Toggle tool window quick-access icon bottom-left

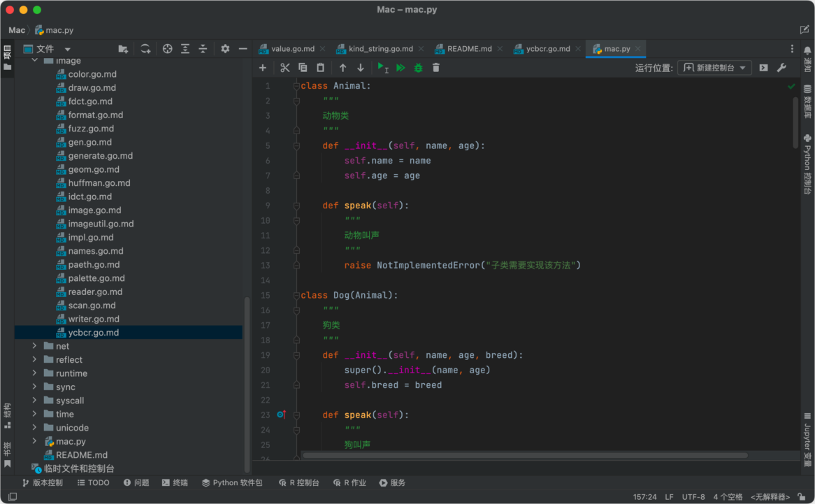click(x=13, y=497)
